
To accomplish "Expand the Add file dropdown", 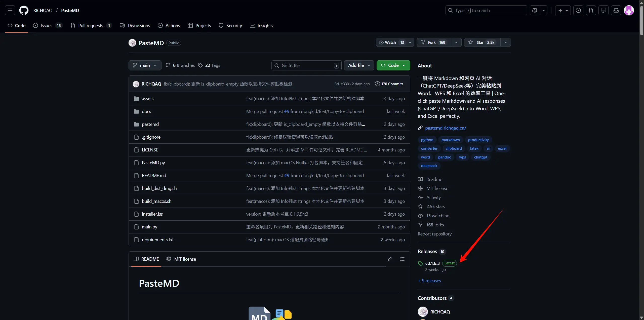I will [358, 65].
